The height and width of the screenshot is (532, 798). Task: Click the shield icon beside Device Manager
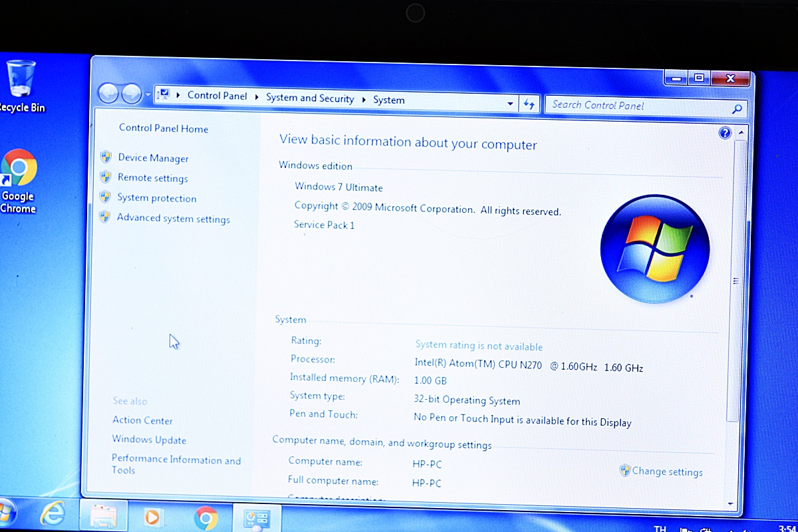(105, 157)
